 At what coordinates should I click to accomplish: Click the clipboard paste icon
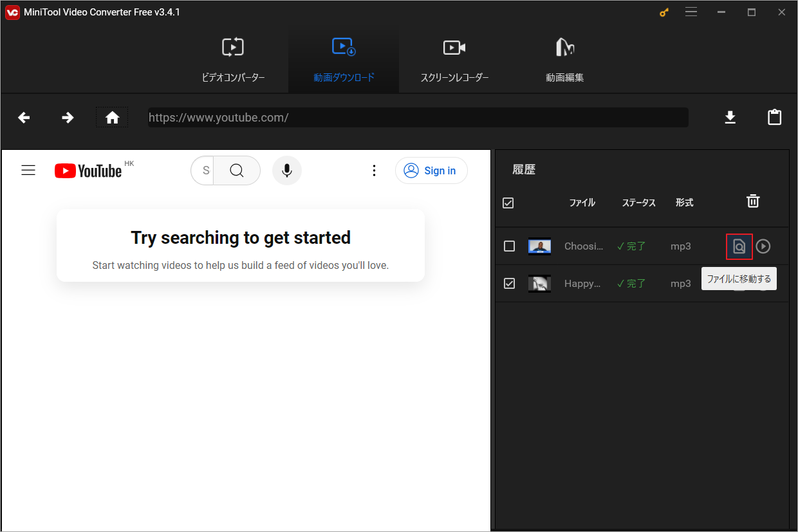pyautogui.click(x=775, y=117)
